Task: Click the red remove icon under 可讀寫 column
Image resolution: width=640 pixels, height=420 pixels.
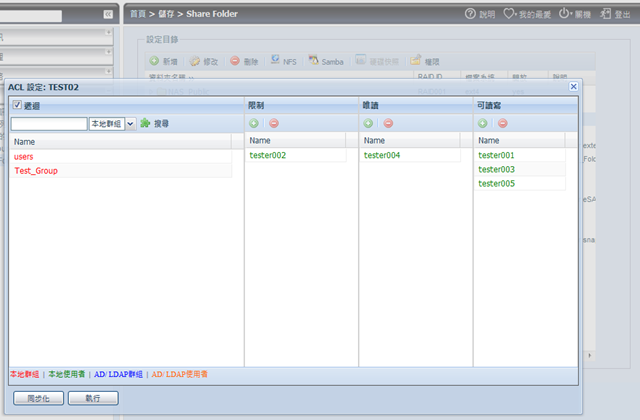Action: [502, 123]
